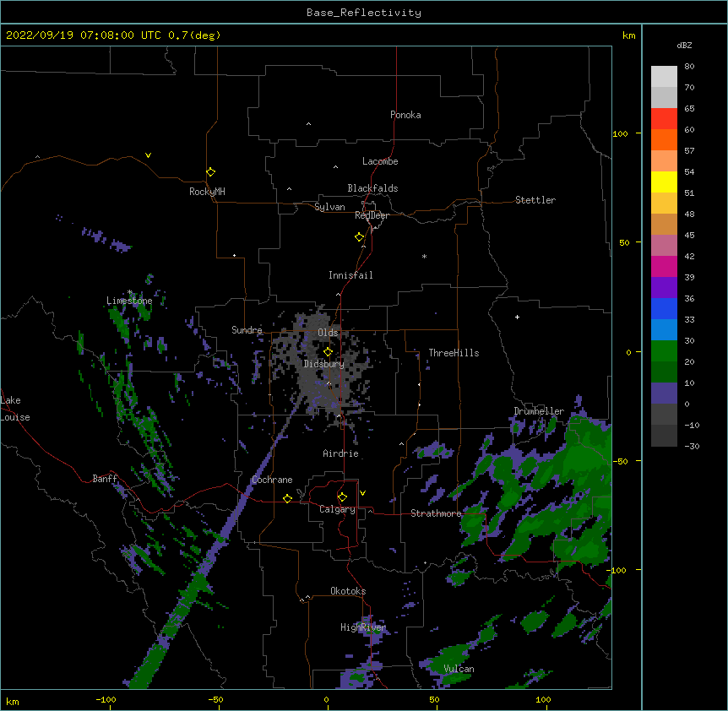Select the Calgary label

337,509
